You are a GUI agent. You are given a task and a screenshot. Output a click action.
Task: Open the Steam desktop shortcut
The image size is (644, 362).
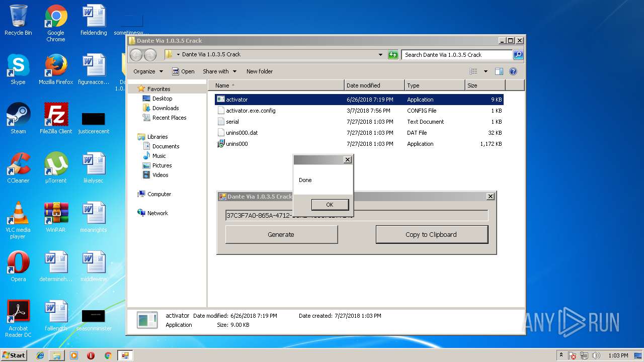click(x=18, y=119)
